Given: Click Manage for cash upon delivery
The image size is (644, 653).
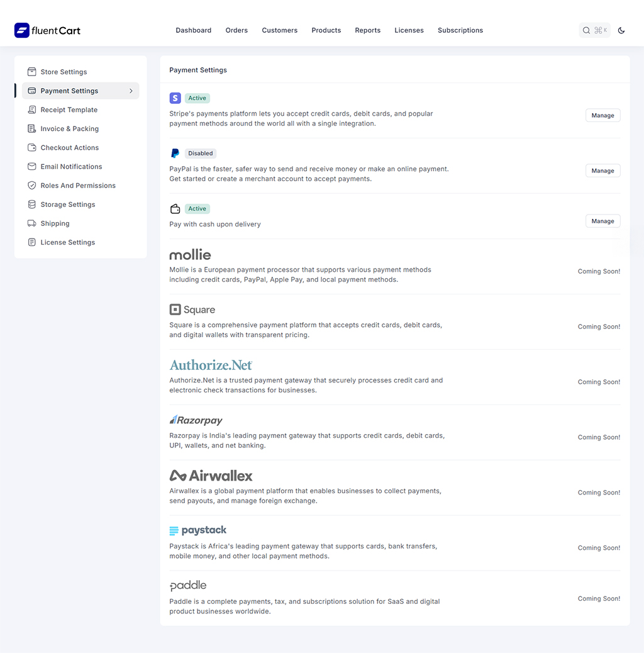Looking at the screenshot, I should click(602, 221).
